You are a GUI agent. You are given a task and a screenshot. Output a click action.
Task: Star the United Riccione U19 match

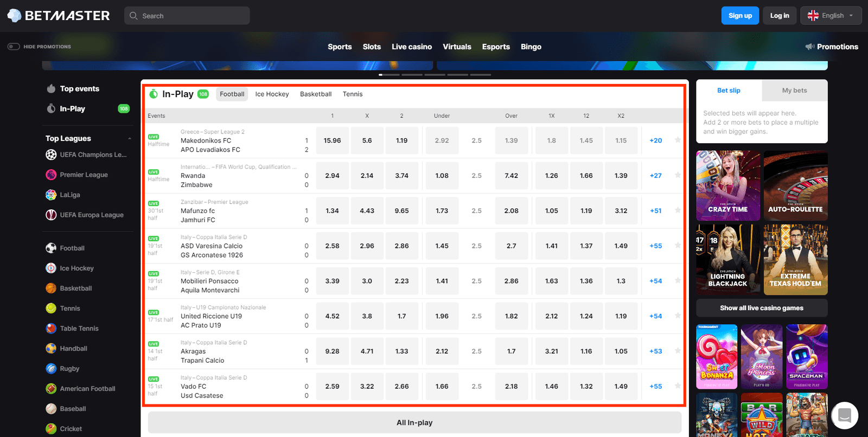[x=678, y=316]
